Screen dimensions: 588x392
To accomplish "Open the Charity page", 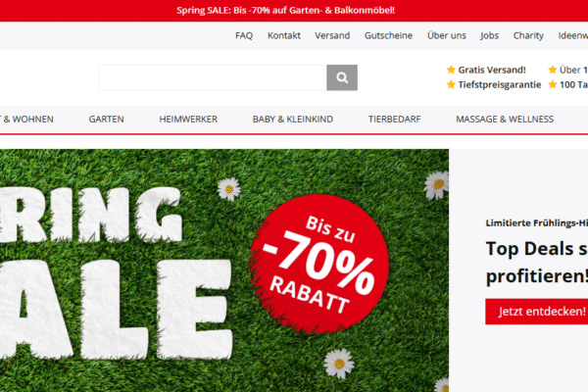I will [528, 35].
